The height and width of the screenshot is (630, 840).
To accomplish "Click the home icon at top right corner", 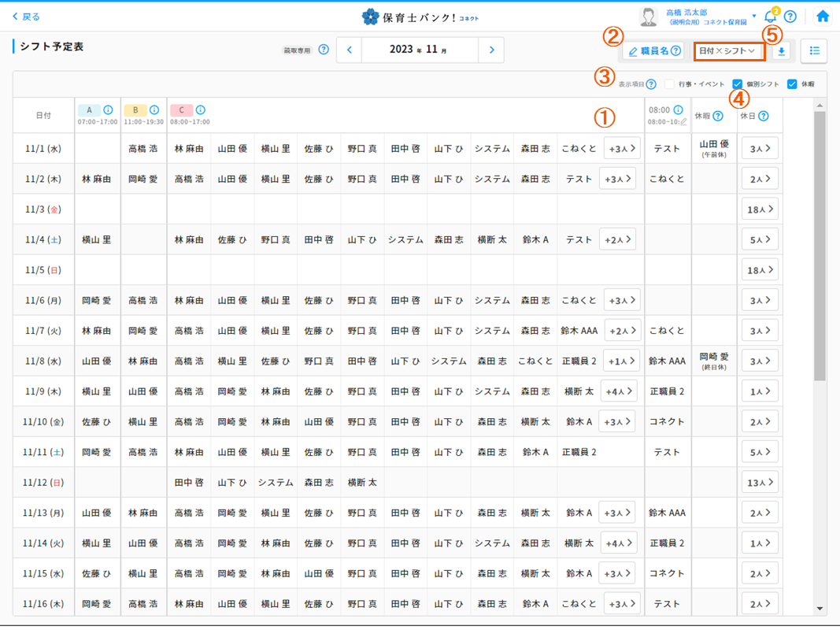I will [823, 14].
